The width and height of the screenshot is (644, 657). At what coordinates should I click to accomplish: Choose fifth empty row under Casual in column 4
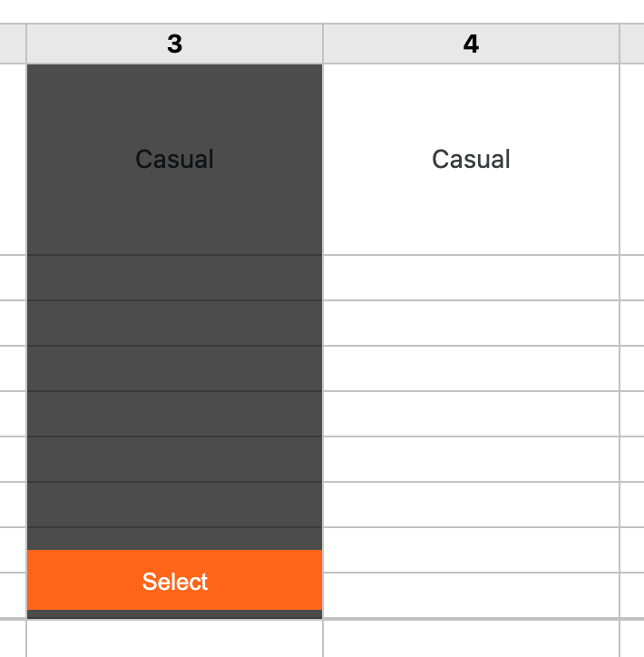[x=471, y=459]
